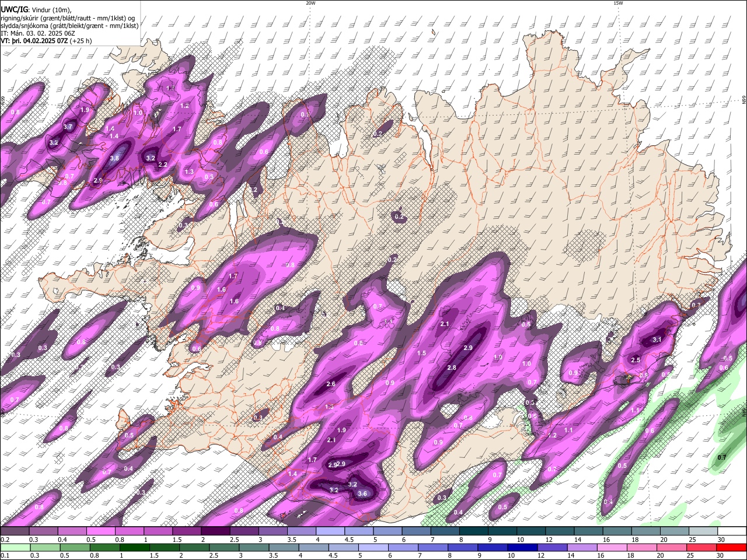Click the '15W' longitude label
This screenshot has height=560, width=747.
618,3
